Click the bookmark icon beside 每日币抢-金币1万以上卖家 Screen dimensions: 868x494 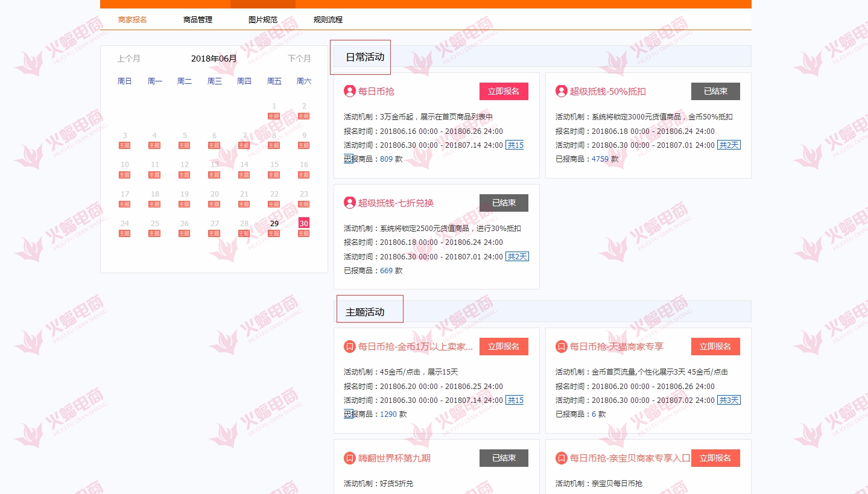349,346
